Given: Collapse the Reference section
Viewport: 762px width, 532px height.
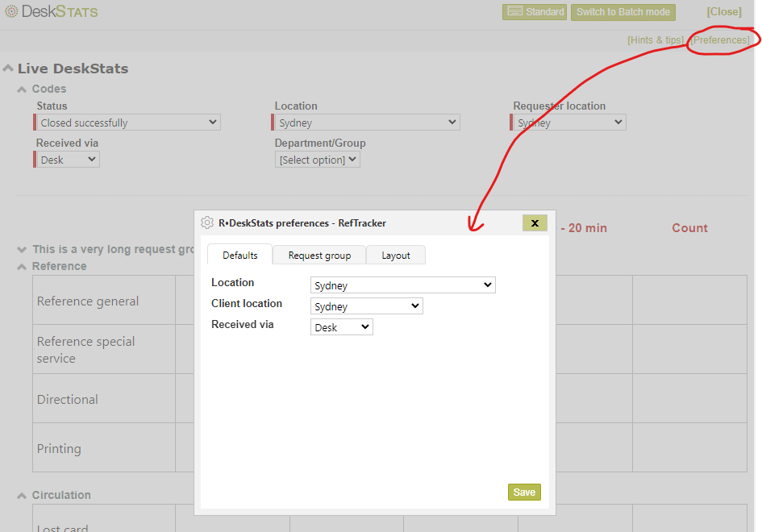Looking at the screenshot, I should pyautogui.click(x=22, y=267).
